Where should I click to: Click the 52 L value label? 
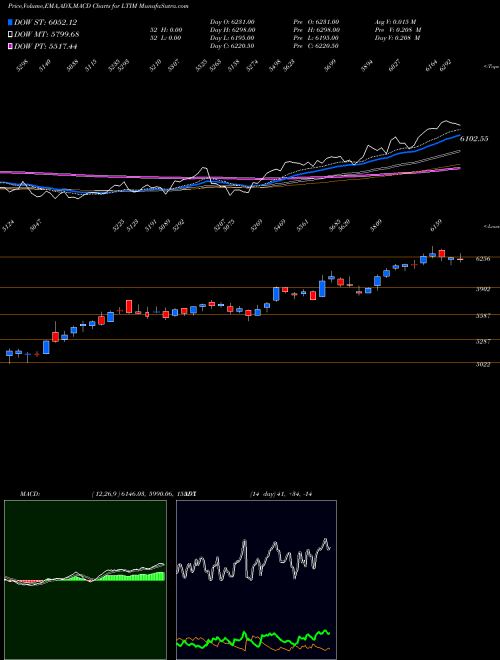coord(166,38)
